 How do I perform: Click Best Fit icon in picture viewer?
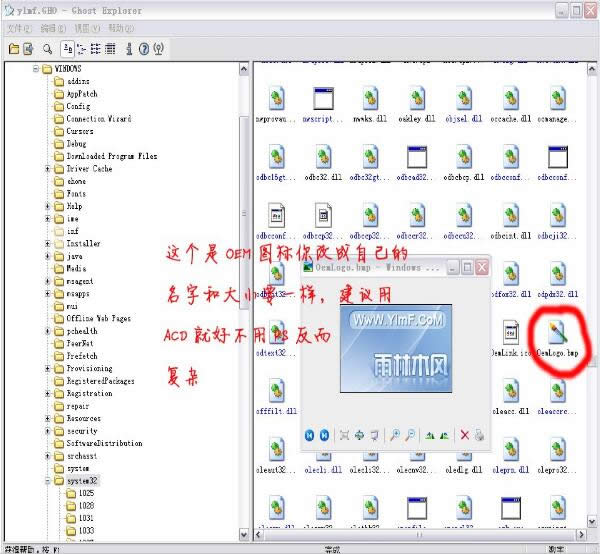point(344,435)
